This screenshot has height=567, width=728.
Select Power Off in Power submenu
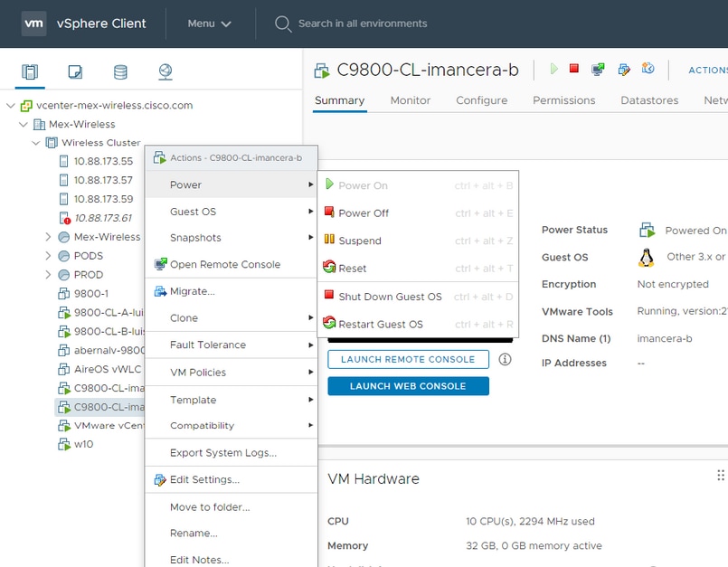tap(418, 213)
